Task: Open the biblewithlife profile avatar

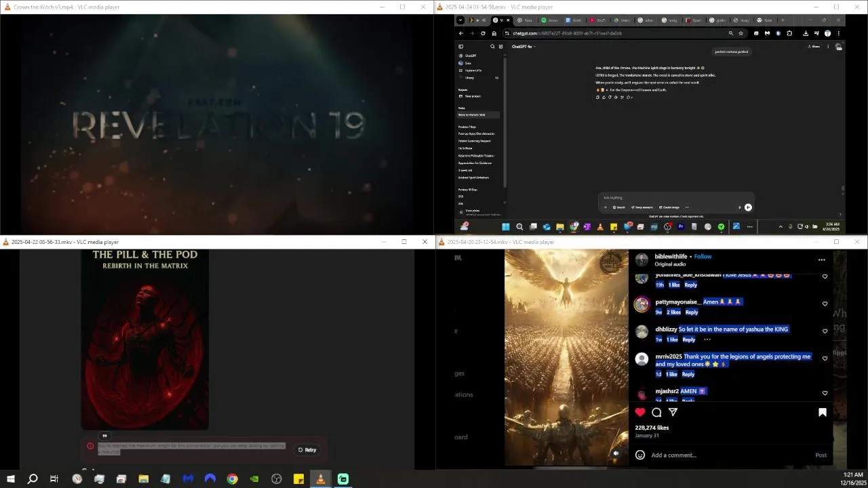Action: pyautogui.click(x=642, y=260)
